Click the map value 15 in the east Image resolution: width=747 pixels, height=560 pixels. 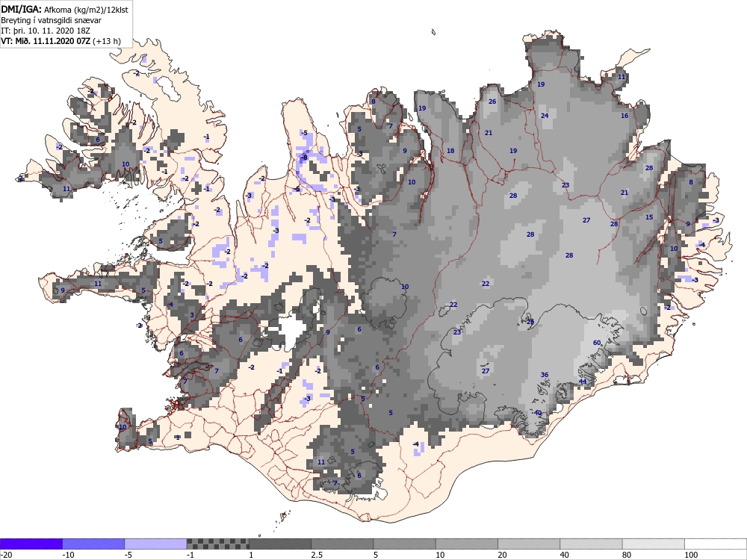649,217
